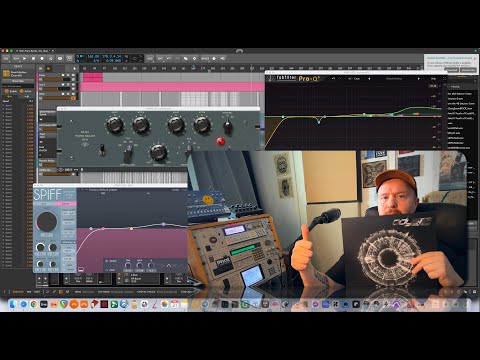The image size is (480, 360).
Task: Open Chrome from the macOS dock
Action: click(x=34, y=304)
